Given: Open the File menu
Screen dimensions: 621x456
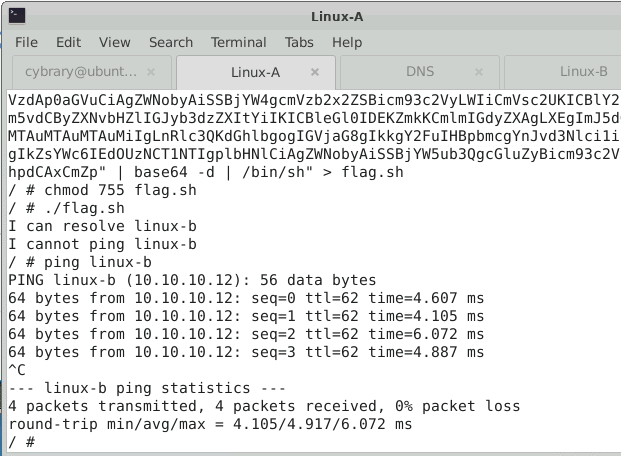Looking at the screenshot, I should click(26, 42).
